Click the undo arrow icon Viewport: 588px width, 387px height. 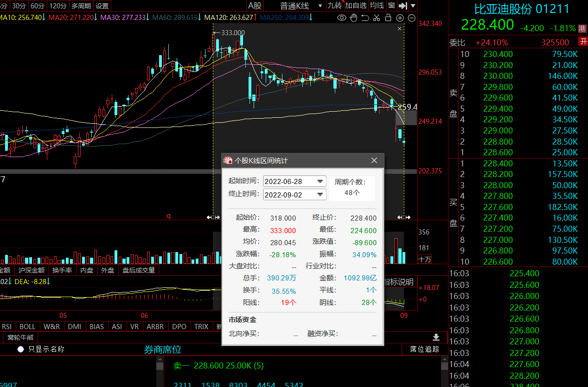(x=365, y=18)
